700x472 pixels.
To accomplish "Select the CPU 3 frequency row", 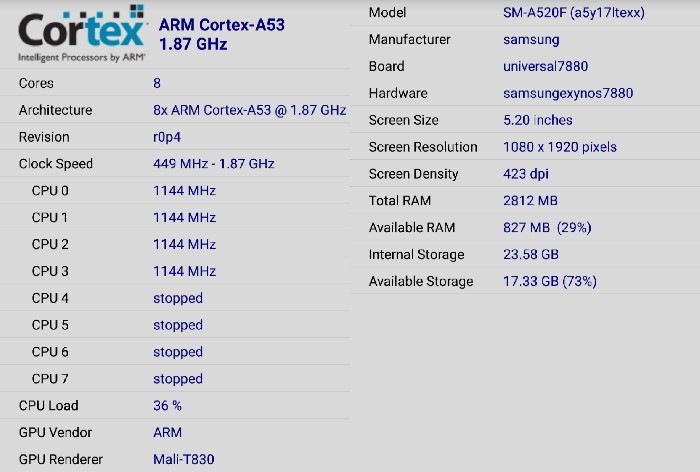I will point(175,271).
